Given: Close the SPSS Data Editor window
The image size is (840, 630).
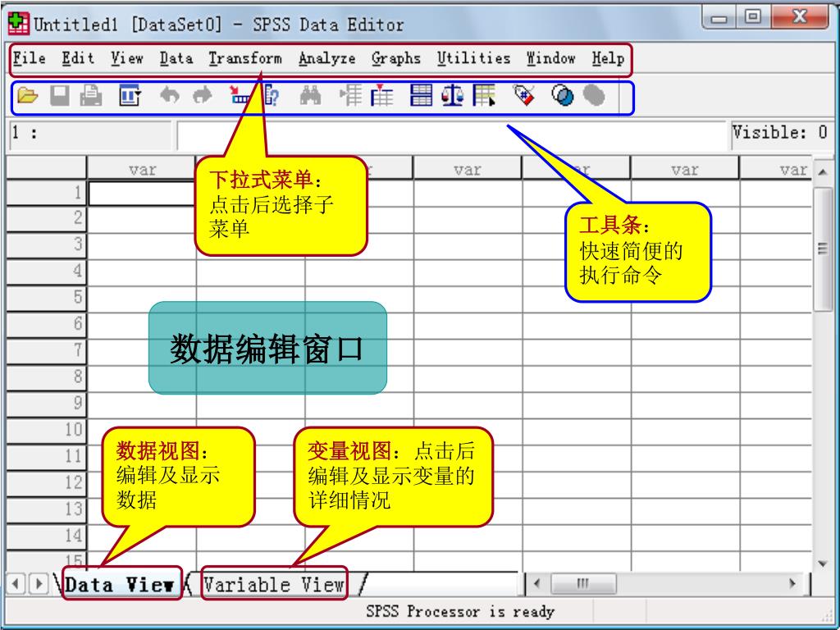Looking at the screenshot, I should (x=800, y=16).
